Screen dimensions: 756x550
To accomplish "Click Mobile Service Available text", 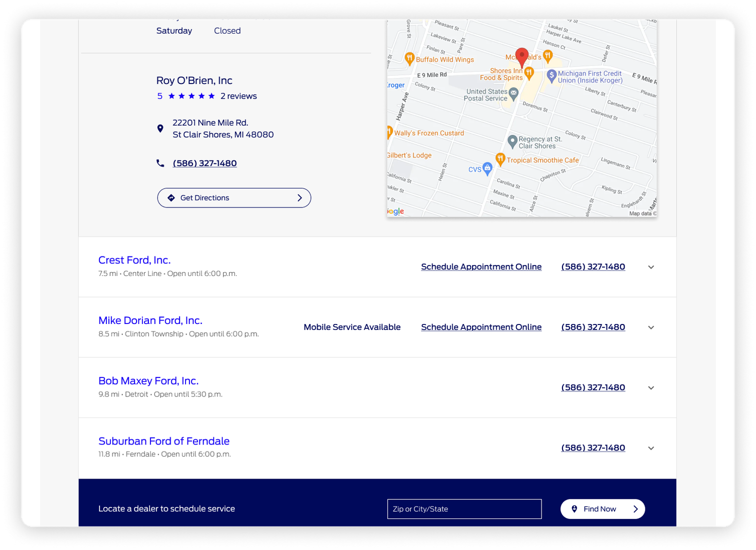I will 352,327.
